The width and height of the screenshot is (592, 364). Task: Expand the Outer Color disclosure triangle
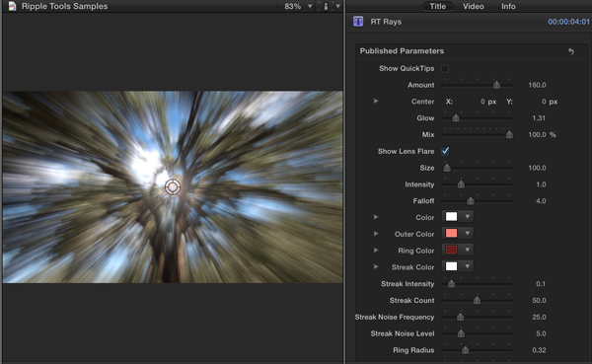376,234
